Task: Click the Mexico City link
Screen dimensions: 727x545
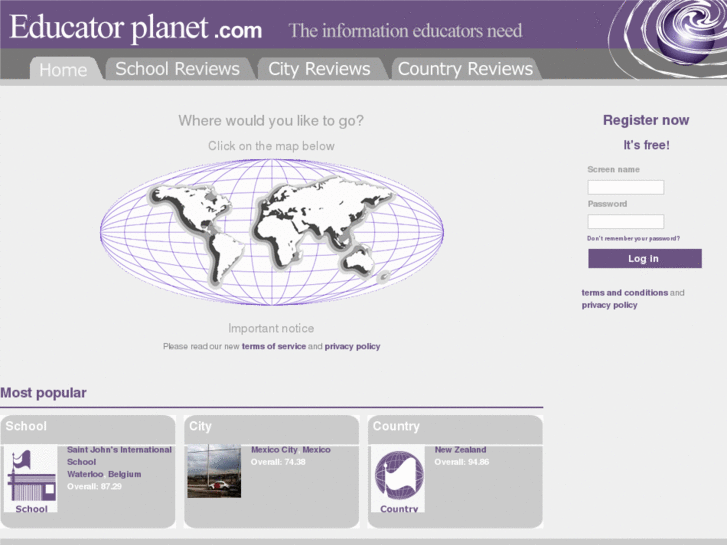Action: pyautogui.click(x=274, y=450)
